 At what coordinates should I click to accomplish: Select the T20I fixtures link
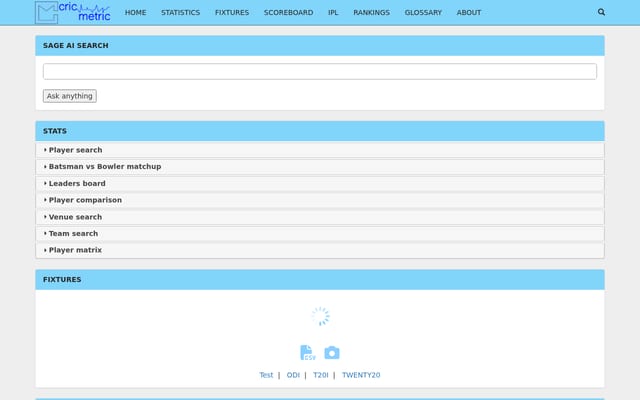point(320,375)
